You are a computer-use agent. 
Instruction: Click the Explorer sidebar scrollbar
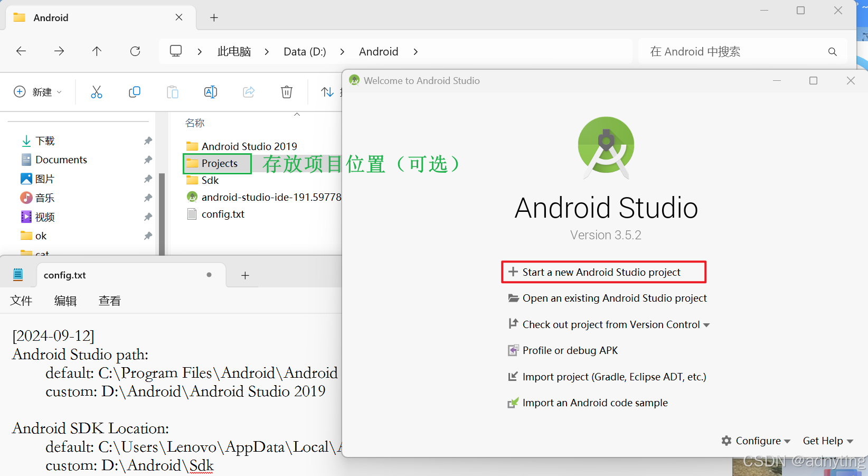pyautogui.click(x=162, y=213)
